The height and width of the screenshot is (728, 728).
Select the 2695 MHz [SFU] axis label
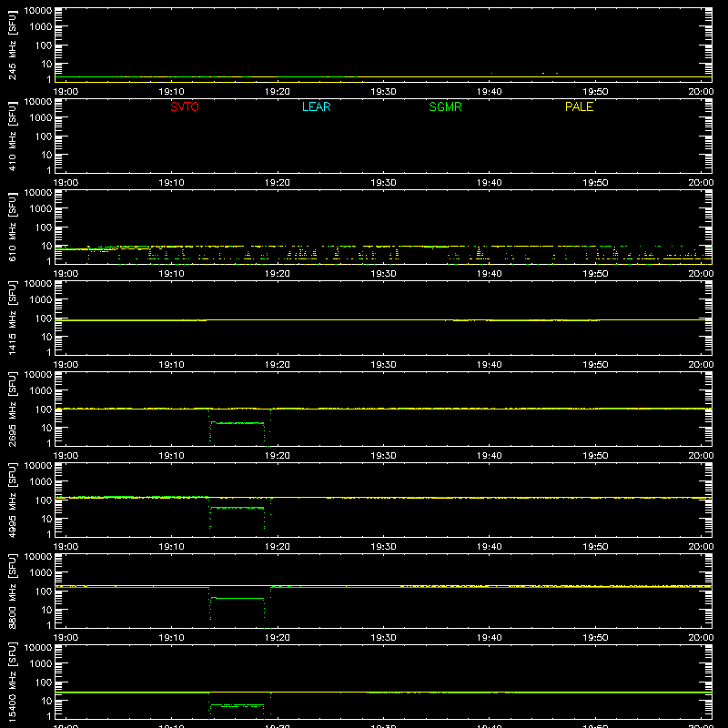pos(13,409)
